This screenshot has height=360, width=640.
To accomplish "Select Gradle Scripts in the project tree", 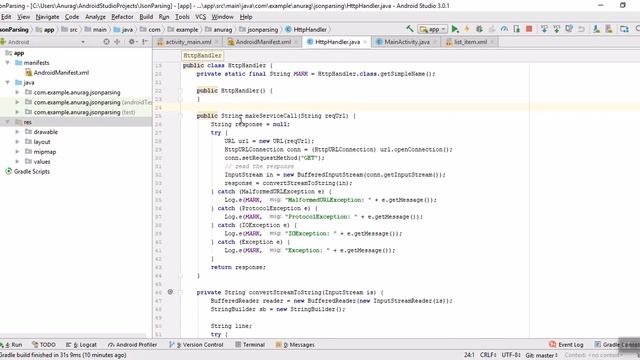I will coord(27,171).
